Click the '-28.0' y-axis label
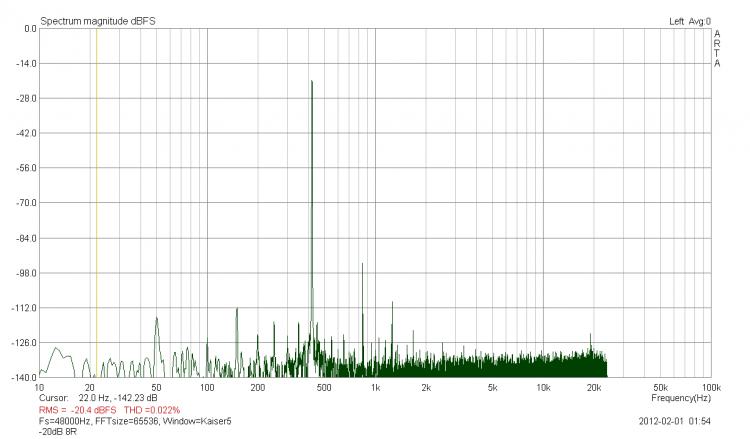Image resolution: width=750 pixels, height=439 pixels. click(26, 99)
